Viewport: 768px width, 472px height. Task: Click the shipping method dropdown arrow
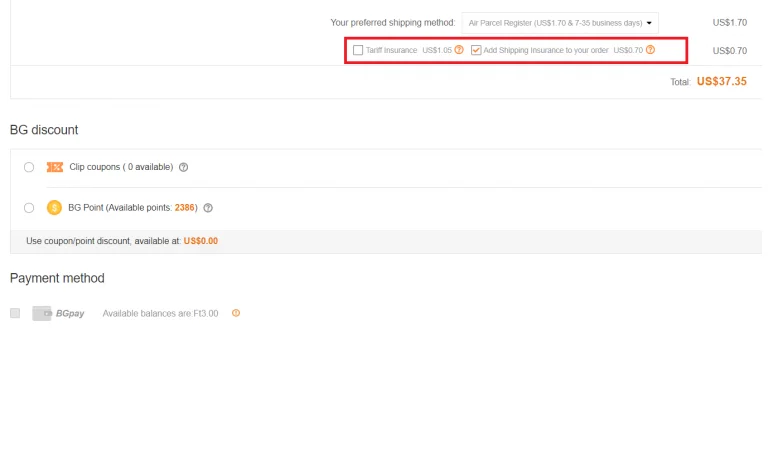tap(651, 22)
